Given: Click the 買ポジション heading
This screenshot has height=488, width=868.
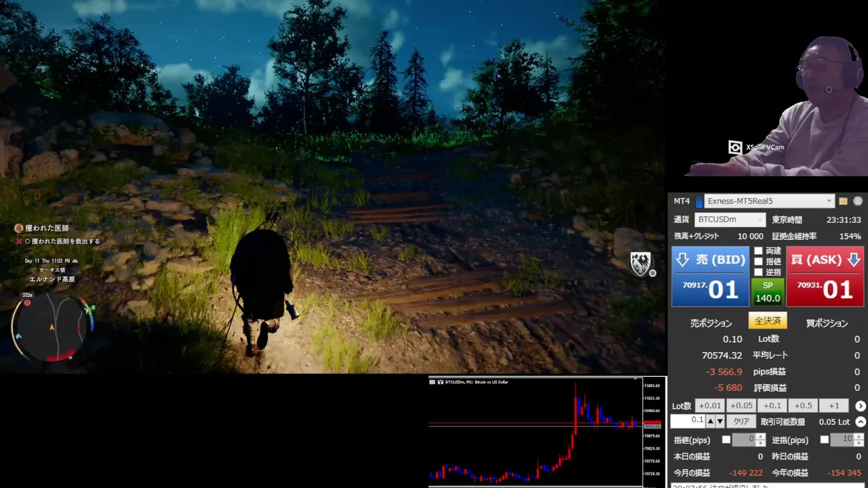Looking at the screenshot, I should 827,323.
